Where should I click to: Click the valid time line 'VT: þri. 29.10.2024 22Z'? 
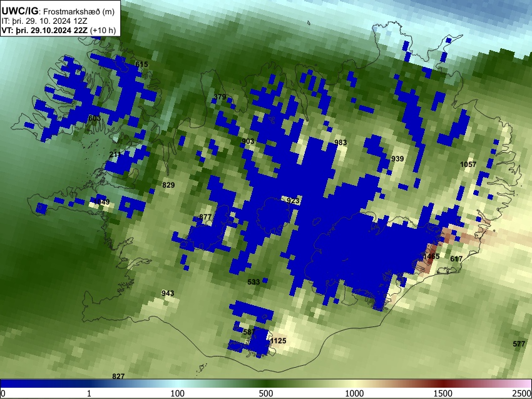tap(44, 30)
